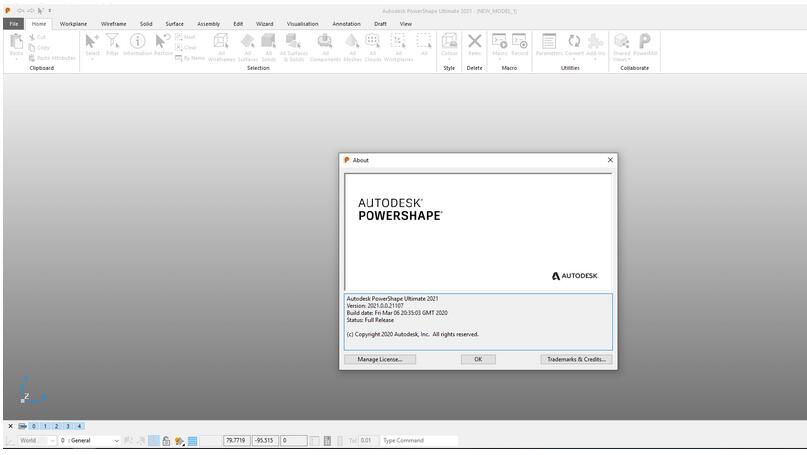
Task: Click the run Macro icon
Action: (499, 41)
